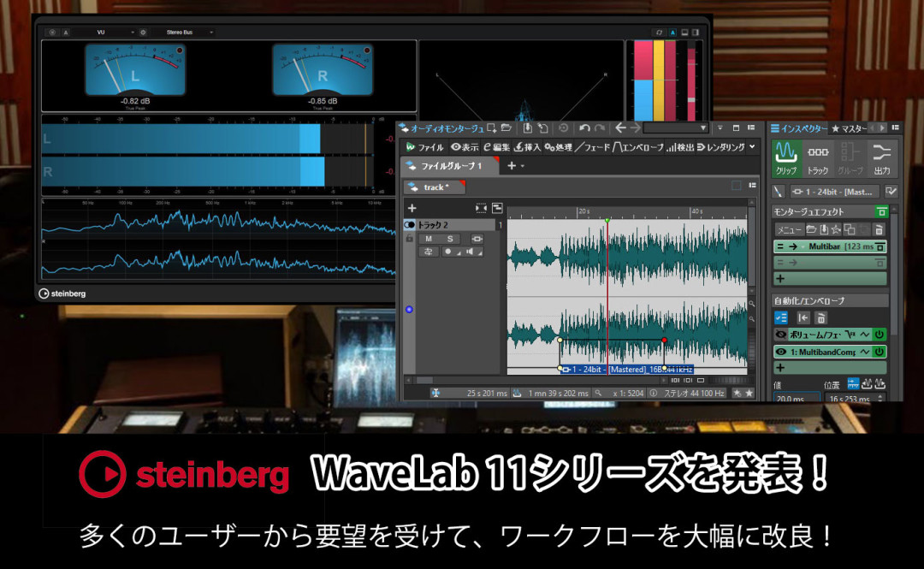Click the メニュー button in モンタージュエフェクト
The height and width of the screenshot is (569, 924).
click(x=790, y=229)
